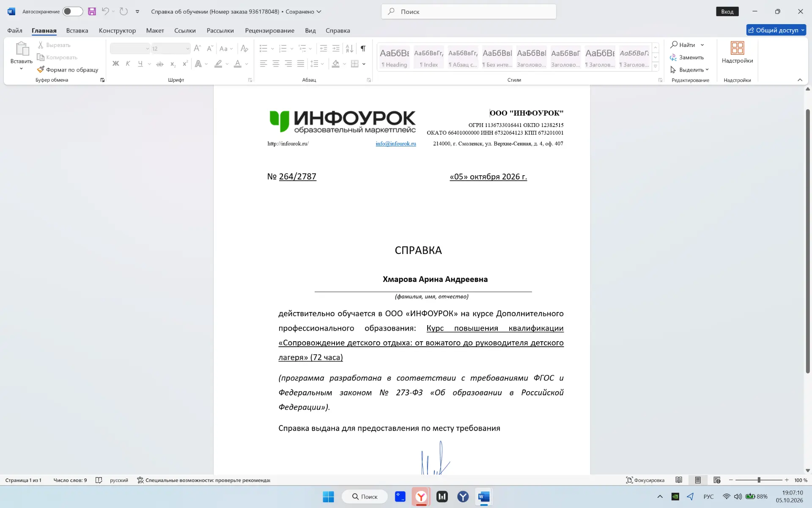
Task: Click the Вход sign-in button
Action: pos(727,11)
